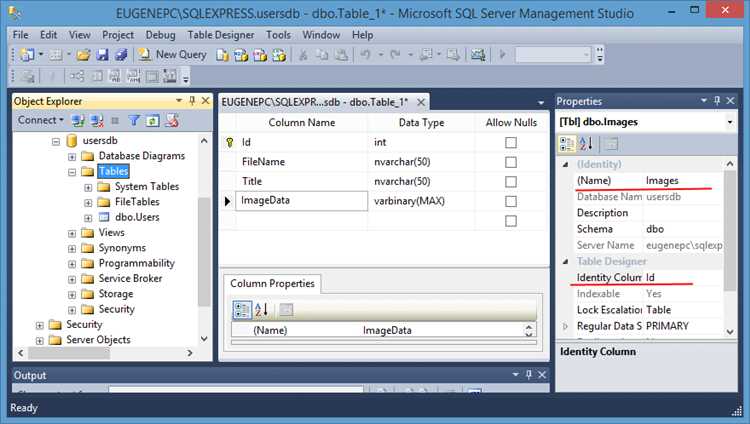This screenshot has height=424, width=750.
Task: Click the Activity Monitor icon in toolbar
Action: (x=477, y=55)
